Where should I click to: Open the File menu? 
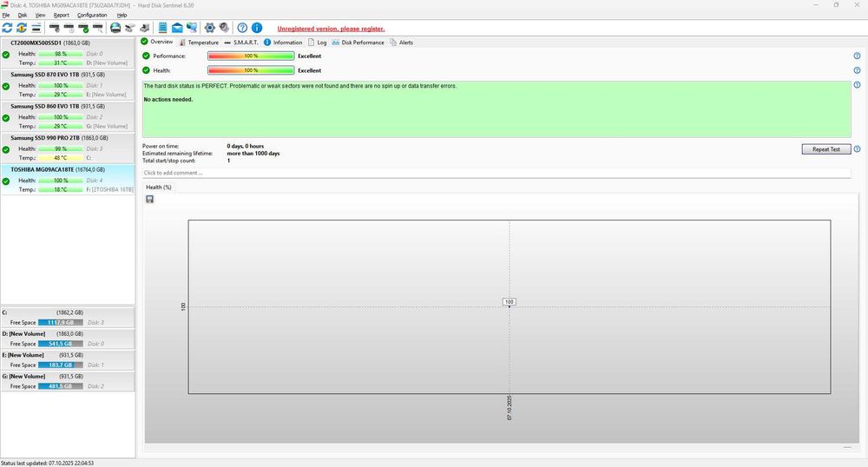(x=6, y=15)
